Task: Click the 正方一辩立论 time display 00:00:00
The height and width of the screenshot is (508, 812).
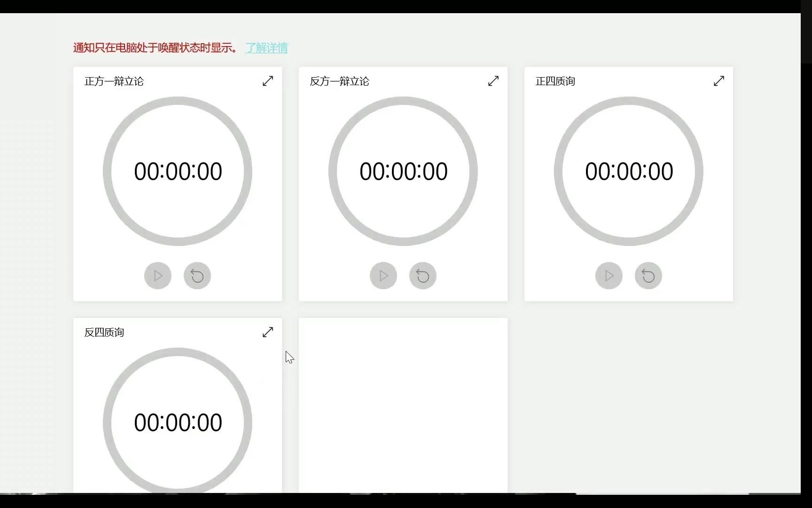Action: pyautogui.click(x=178, y=171)
